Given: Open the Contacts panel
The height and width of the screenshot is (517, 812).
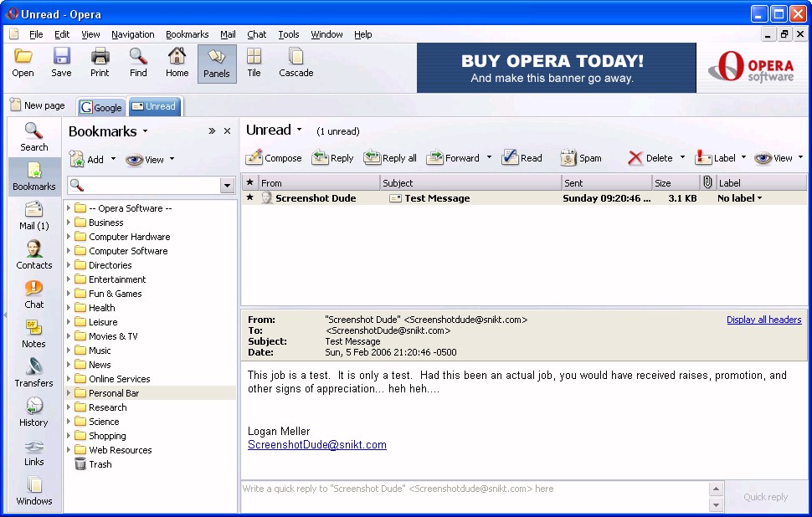Looking at the screenshot, I should point(33,254).
